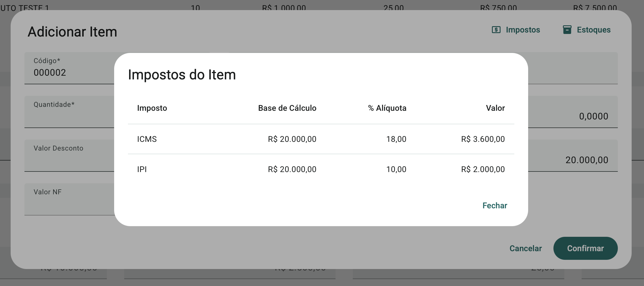This screenshot has height=286, width=644.
Task: Select the Valor Desconto field
Action: click(69, 159)
